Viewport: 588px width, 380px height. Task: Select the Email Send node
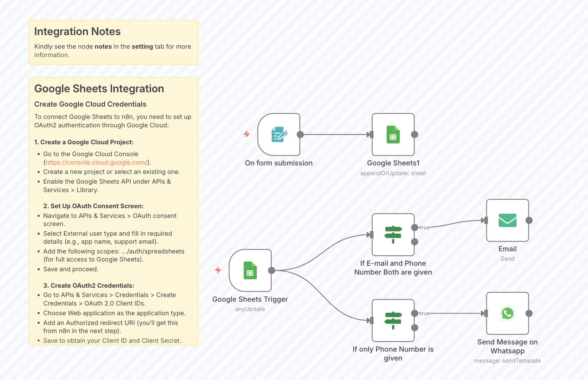pos(508,220)
